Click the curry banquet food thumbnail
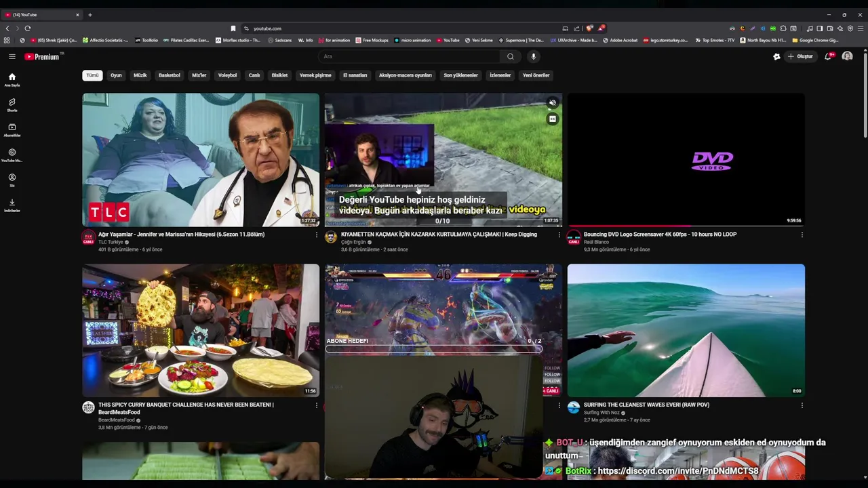Viewport: 868px width, 488px height. tap(201, 330)
